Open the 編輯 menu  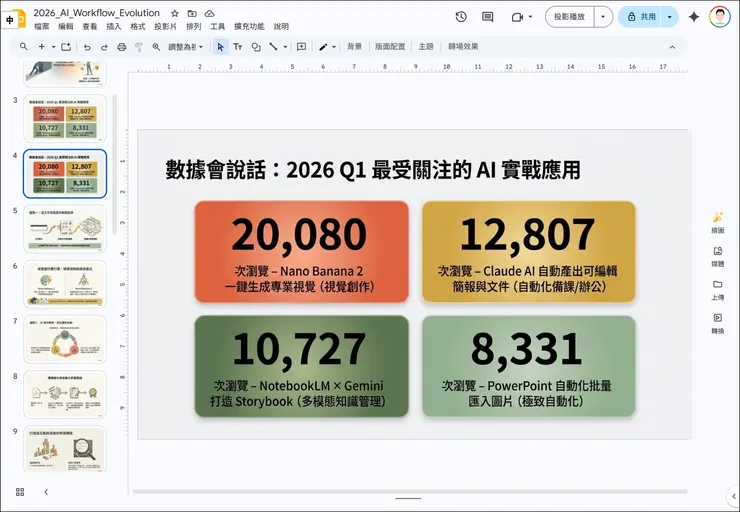[66, 26]
